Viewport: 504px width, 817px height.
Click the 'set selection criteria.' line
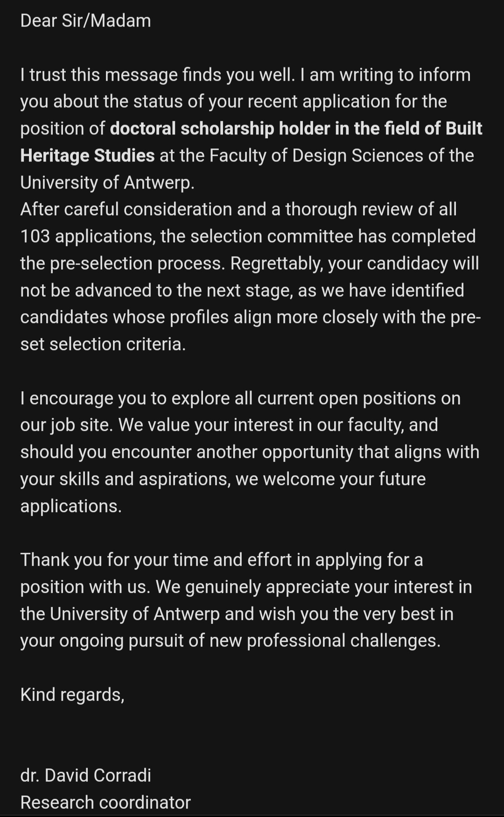pos(103,344)
